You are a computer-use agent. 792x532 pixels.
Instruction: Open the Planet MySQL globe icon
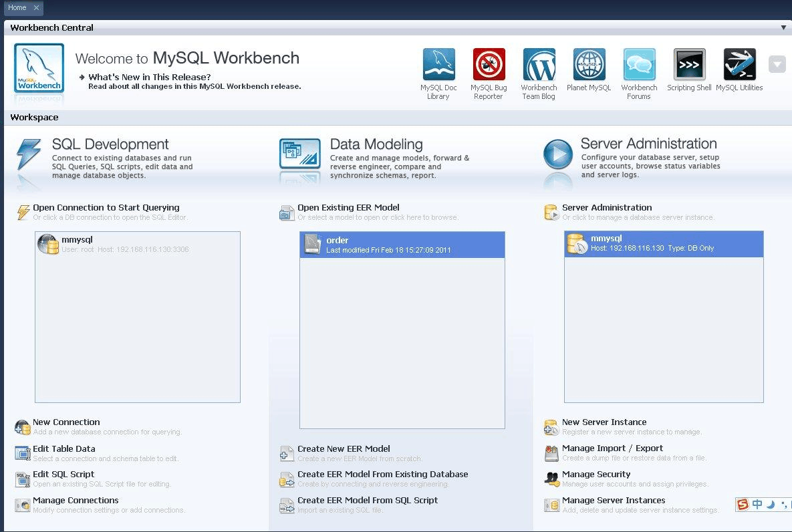tap(589, 64)
